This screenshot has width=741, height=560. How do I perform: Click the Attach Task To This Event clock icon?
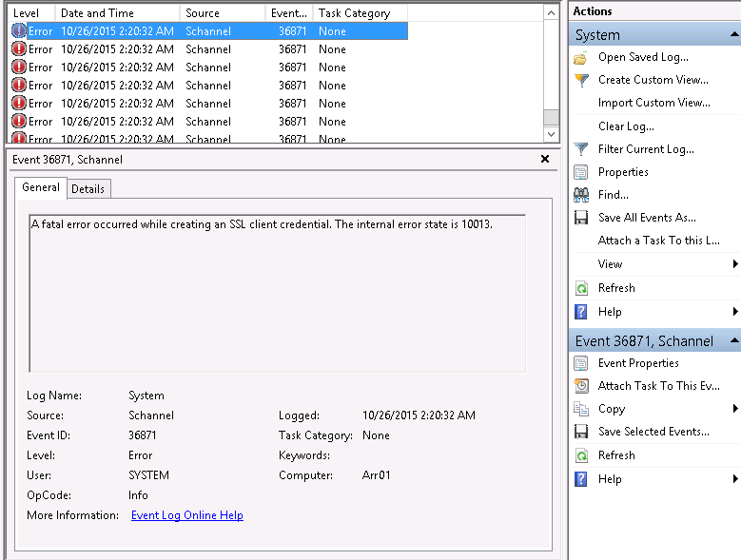point(581,386)
